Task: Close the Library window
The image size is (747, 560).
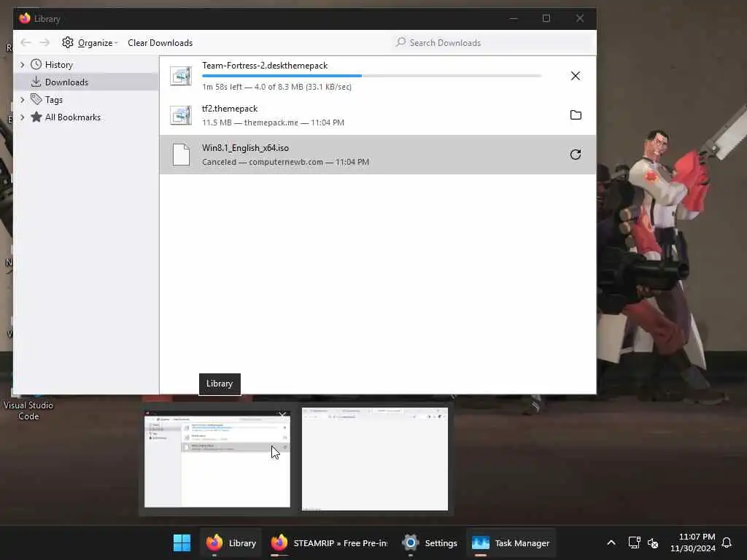Action: (580, 18)
